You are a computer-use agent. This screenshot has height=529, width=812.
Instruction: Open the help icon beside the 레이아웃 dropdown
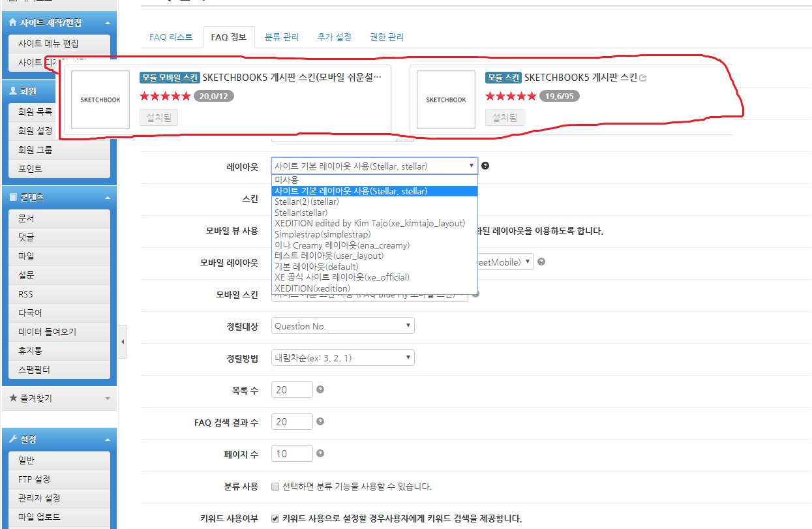pos(485,166)
